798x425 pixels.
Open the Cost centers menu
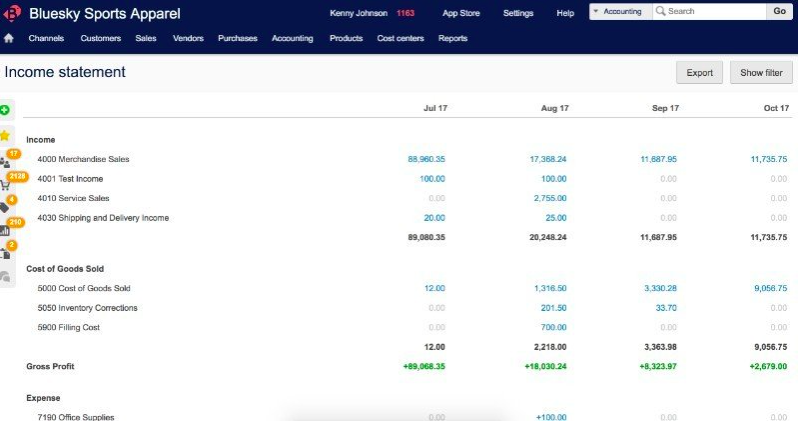400,38
